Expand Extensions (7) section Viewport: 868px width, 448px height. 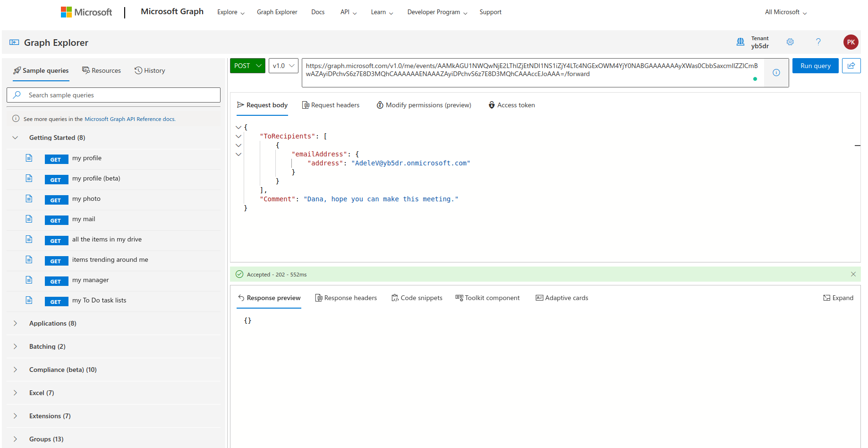coord(15,416)
